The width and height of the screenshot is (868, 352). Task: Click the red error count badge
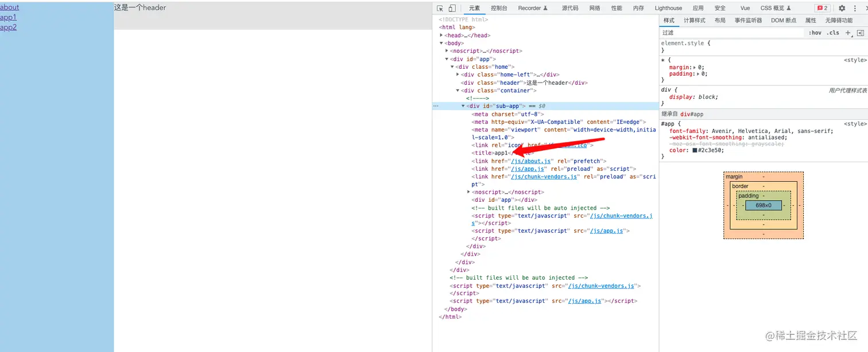[823, 8]
